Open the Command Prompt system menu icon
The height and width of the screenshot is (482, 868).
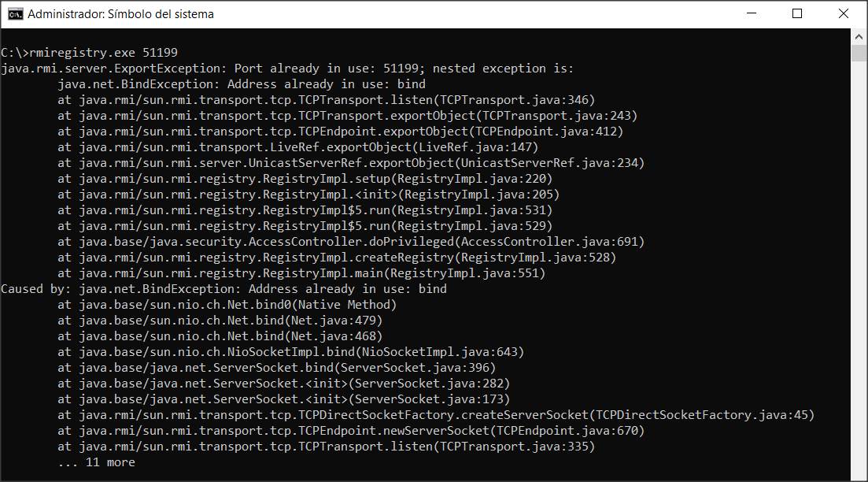(x=15, y=14)
